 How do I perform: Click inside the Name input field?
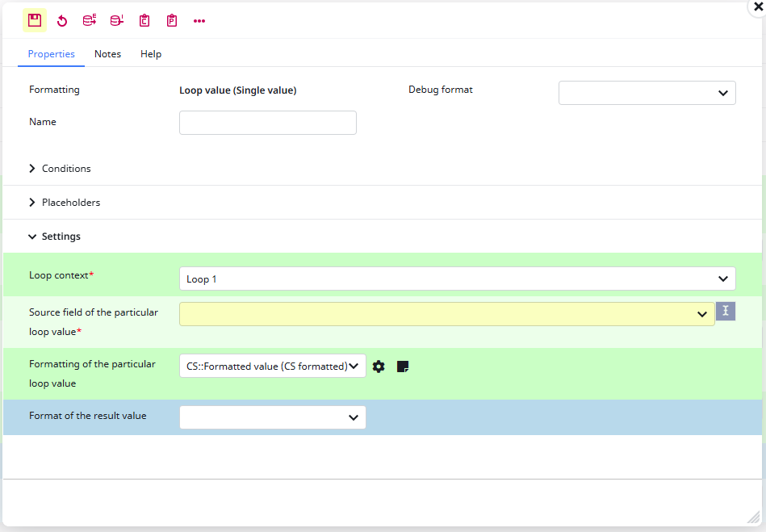[x=267, y=123]
